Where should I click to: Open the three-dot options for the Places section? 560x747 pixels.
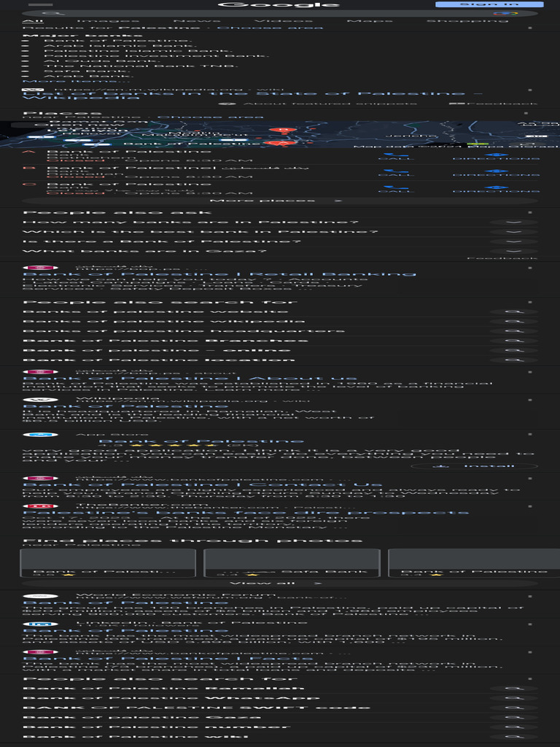[x=526, y=113]
